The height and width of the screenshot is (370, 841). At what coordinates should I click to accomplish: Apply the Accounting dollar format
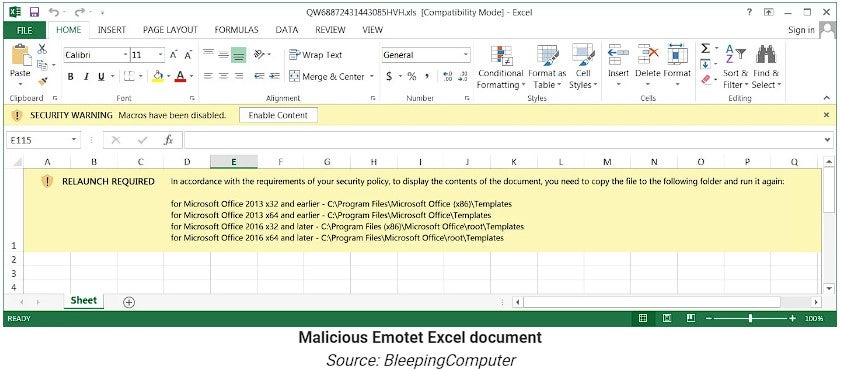pyautogui.click(x=389, y=77)
